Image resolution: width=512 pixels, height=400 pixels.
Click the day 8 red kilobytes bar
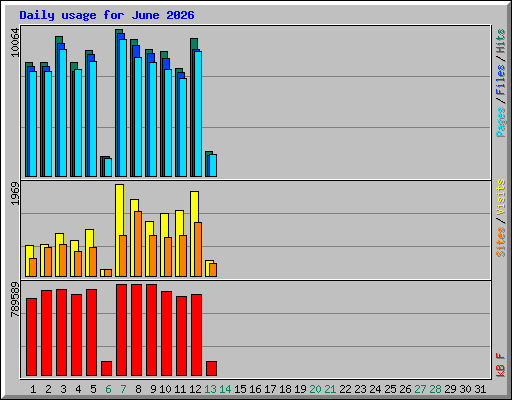click(136, 330)
